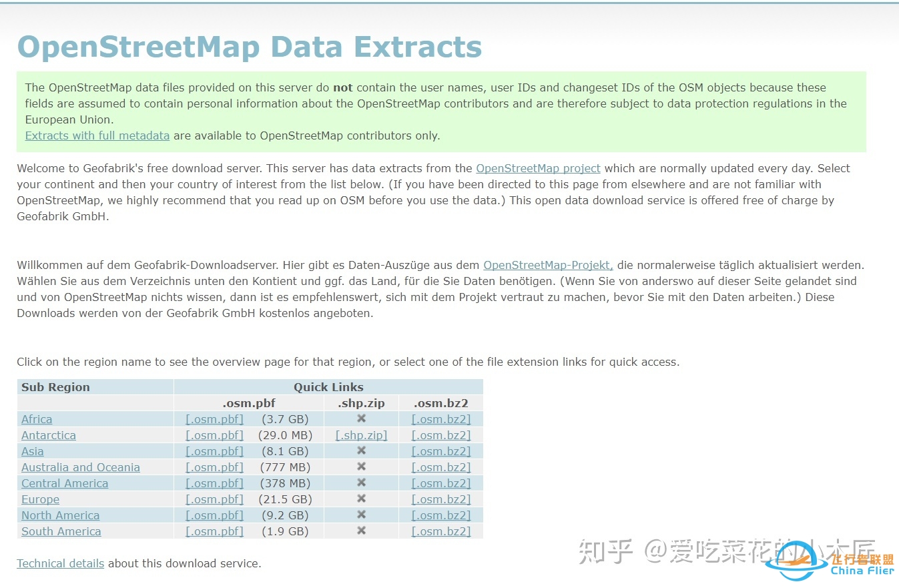The height and width of the screenshot is (588, 899).
Task: Download Africa .osm.bz2 file
Action: pos(441,419)
